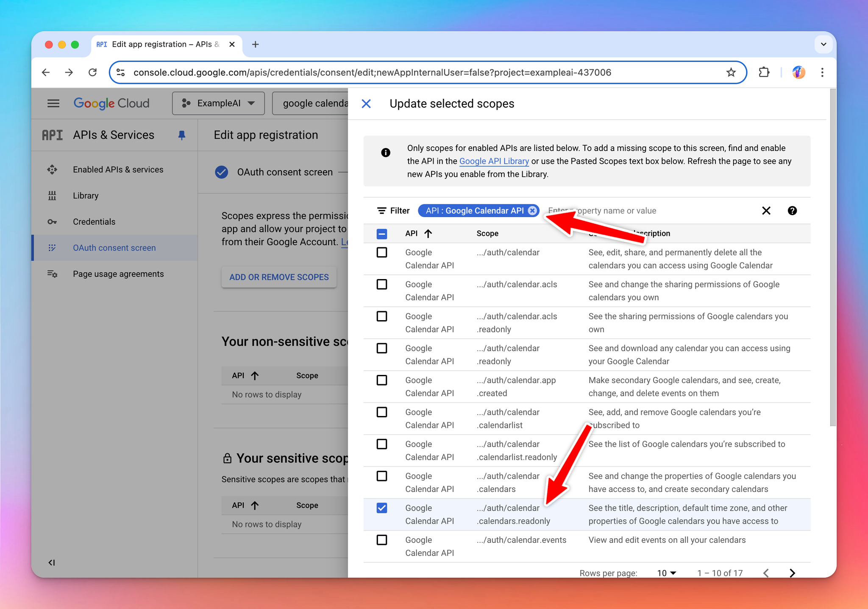Pin APIs & Services with the pin icon
This screenshot has width=868, height=609.
pyautogui.click(x=182, y=135)
